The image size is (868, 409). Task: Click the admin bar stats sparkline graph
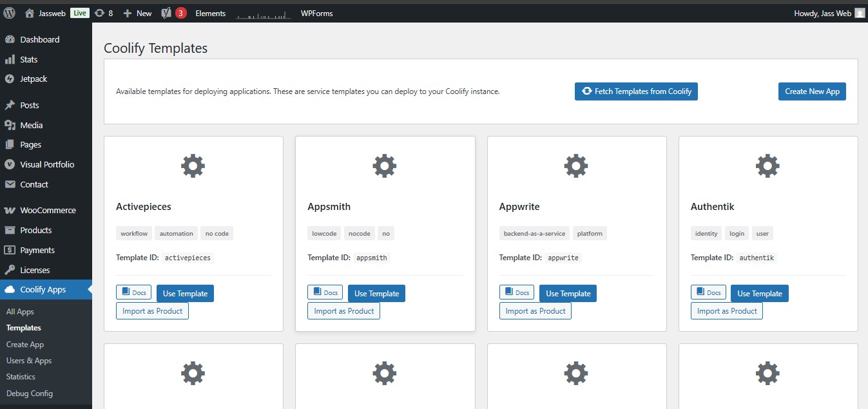pos(263,14)
